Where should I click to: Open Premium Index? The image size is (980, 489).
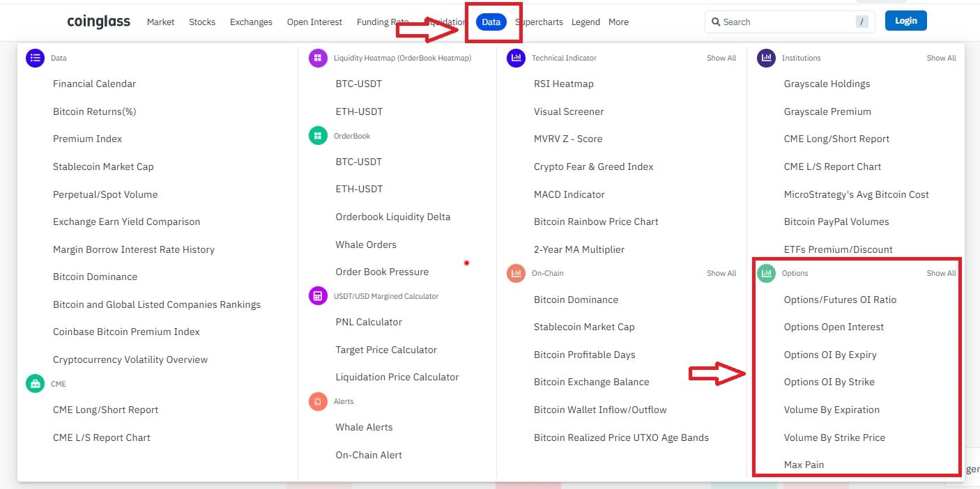87,139
